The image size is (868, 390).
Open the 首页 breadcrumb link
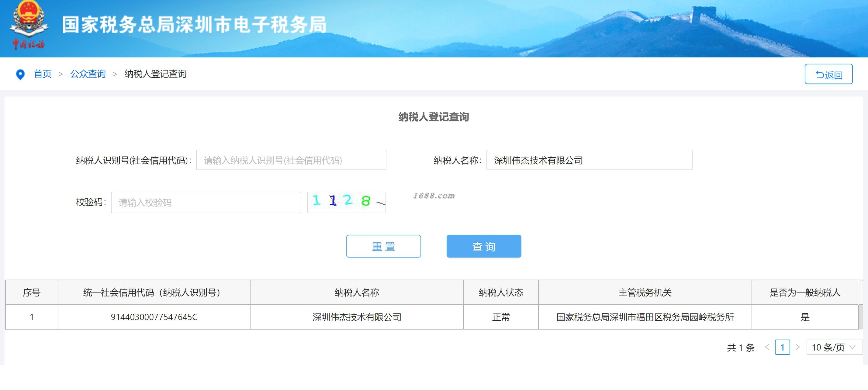coord(43,74)
